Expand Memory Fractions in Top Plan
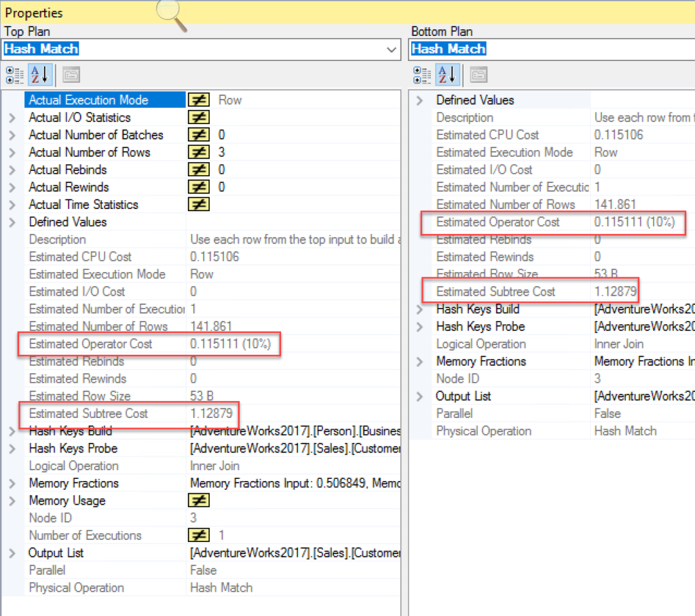695x616 pixels. point(12,484)
